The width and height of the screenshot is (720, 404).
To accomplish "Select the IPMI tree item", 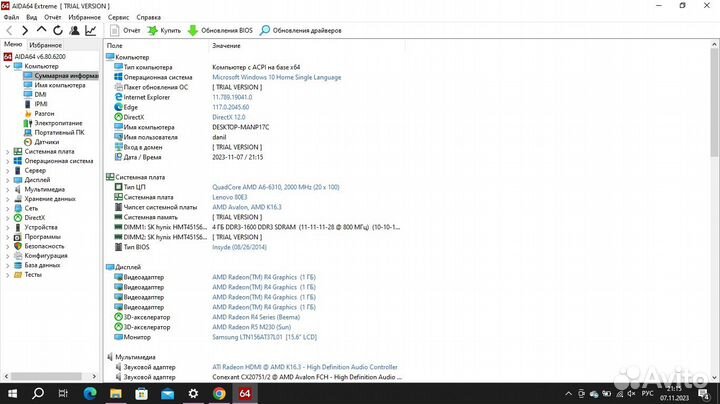I will tap(36, 104).
